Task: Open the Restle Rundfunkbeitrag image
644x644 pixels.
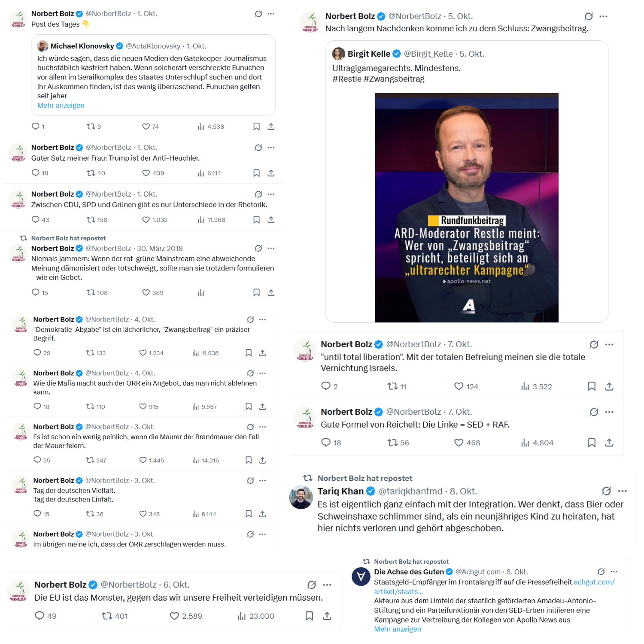Action: (467, 208)
